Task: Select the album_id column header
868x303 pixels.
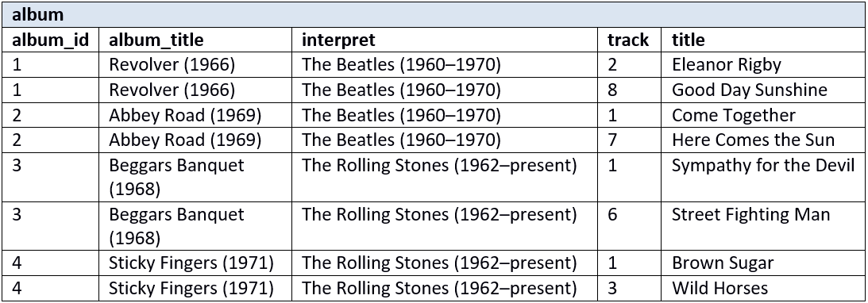Action: (x=51, y=39)
